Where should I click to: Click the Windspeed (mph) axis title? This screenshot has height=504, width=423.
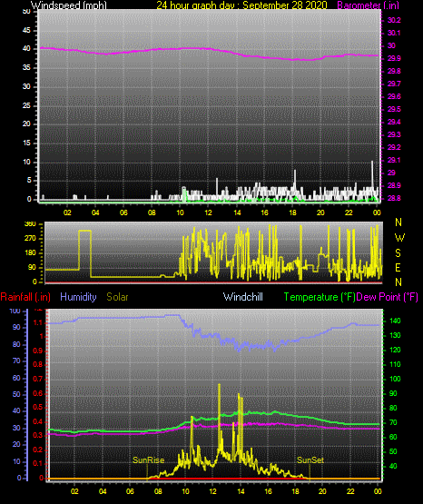(68, 5)
